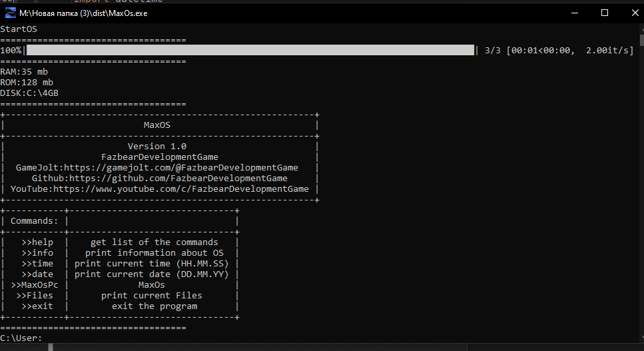Click the C:\User: command prompt line
The width and height of the screenshot is (644, 351).
(x=21, y=338)
